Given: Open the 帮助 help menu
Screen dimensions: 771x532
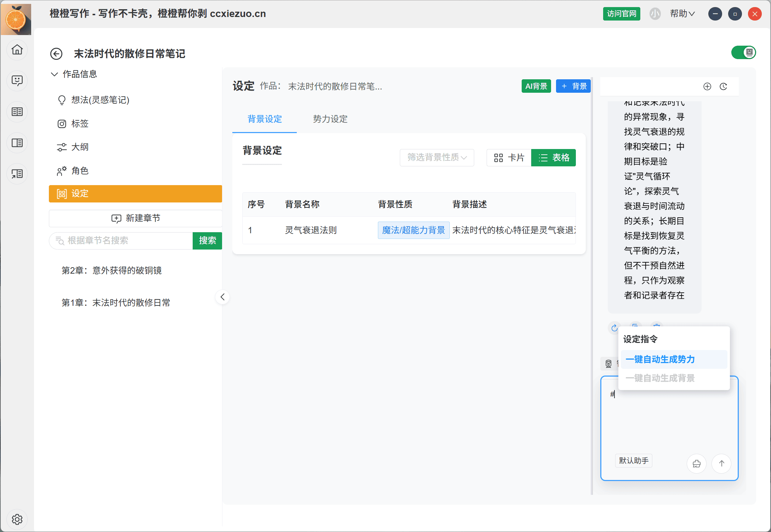Looking at the screenshot, I should pos(682,14).
